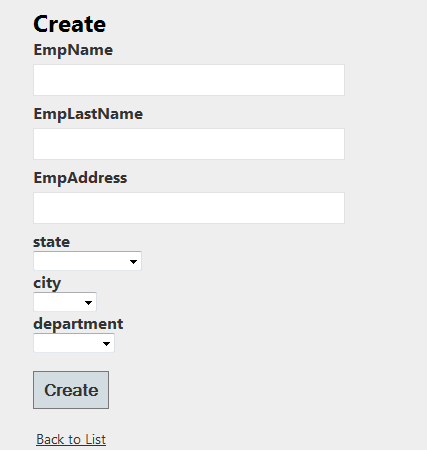Click the state field label

(52, 242)
